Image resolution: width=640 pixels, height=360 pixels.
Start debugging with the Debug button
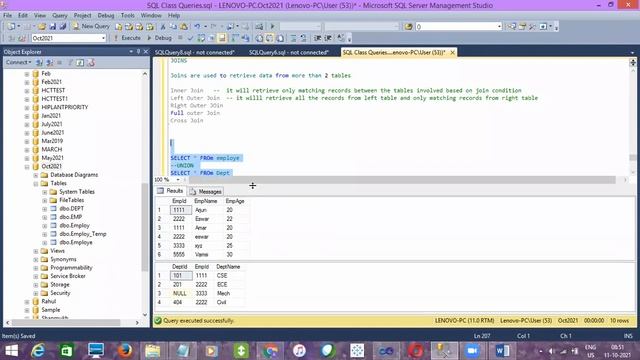pyautogui.click(x=159, y=38)
